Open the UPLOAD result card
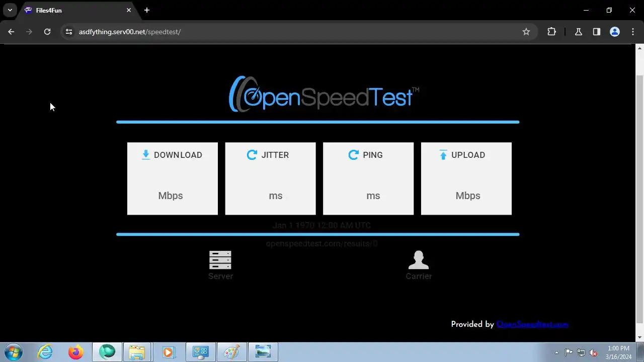The image size is (644, 362). (x=466, y=178)
